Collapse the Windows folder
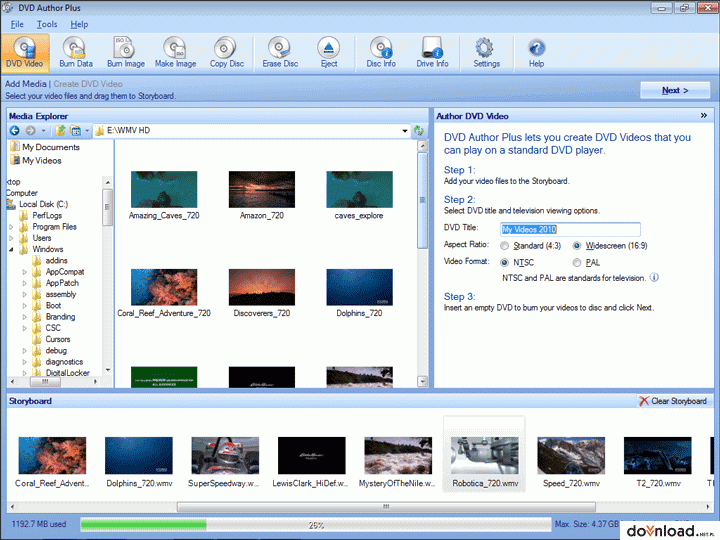This screenshot has height=540, width=720. (11, 250)
